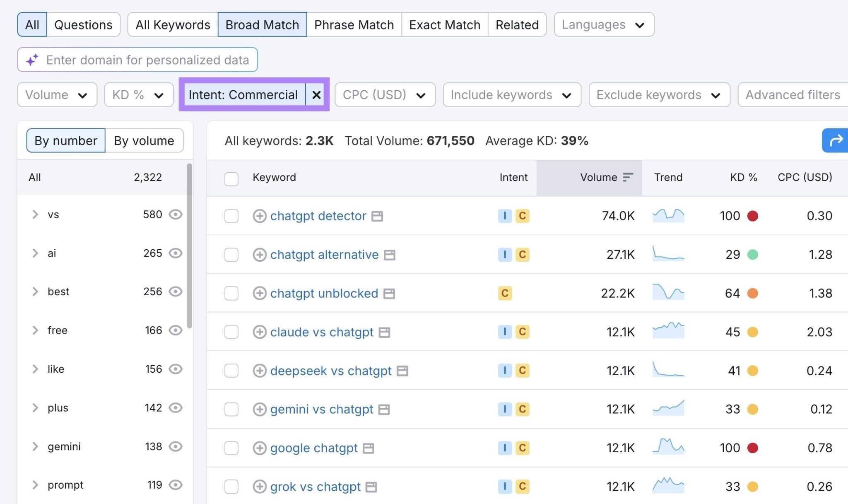The image size is (848, 504).
Task: Click the trend sparkline for claude vs chatgpt
Action: [x=668, y=331]
